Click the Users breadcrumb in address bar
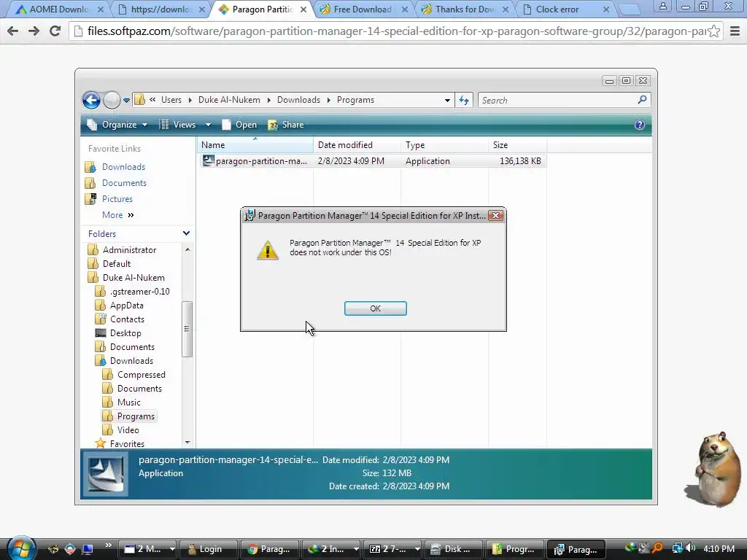 171,100
